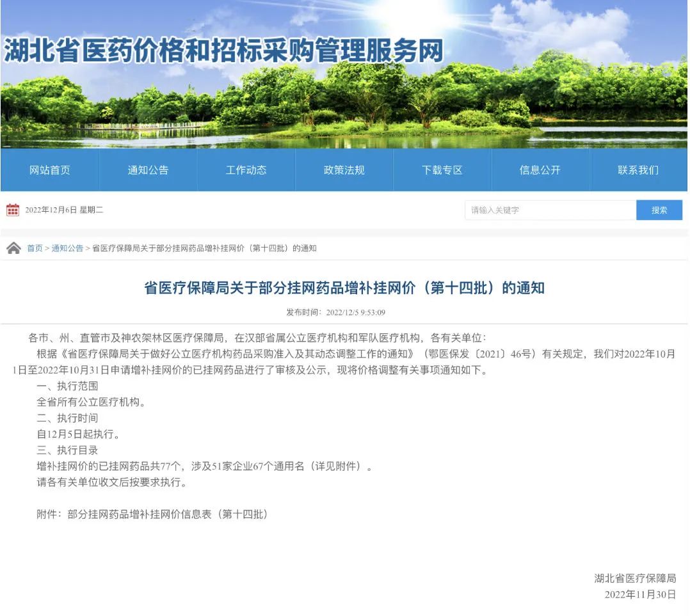
Task: Click the heading 一、执行范围
Action: click(67, 386)
